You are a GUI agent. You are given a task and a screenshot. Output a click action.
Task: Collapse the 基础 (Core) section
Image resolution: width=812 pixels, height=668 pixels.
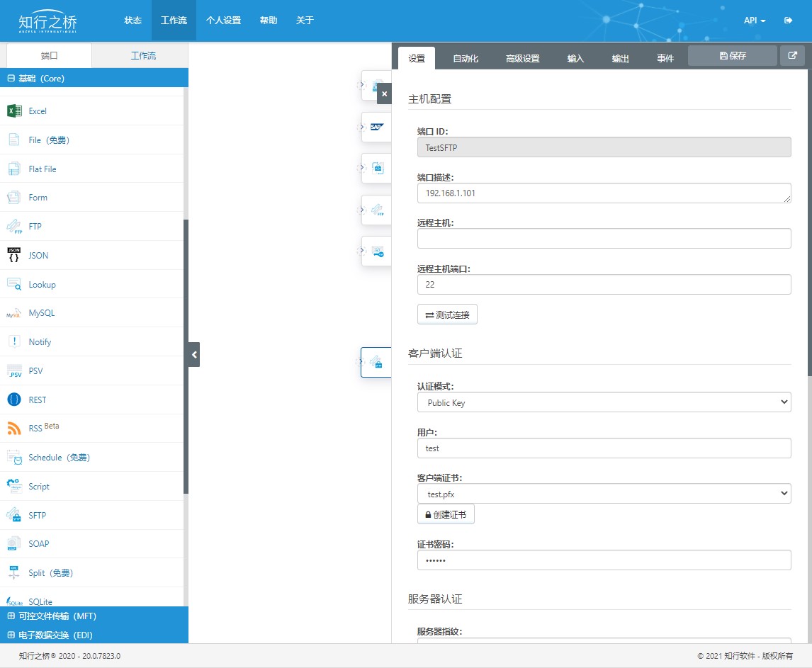pyautogui.click(x=11, y=78)
